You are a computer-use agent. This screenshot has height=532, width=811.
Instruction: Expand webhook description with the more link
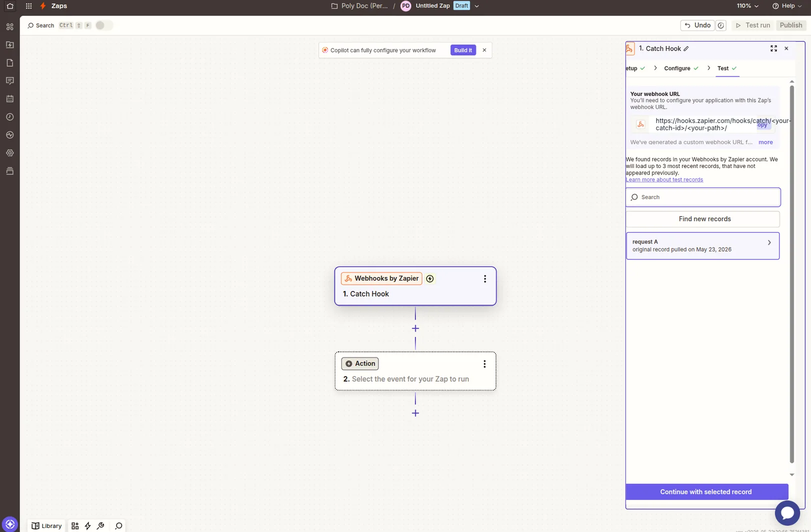pos(765,142)
